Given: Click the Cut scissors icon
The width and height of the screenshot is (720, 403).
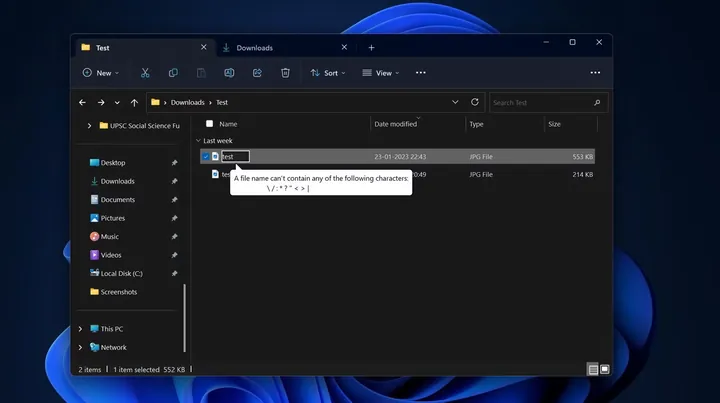Looking at the screenshot, I should pos(145,73).
